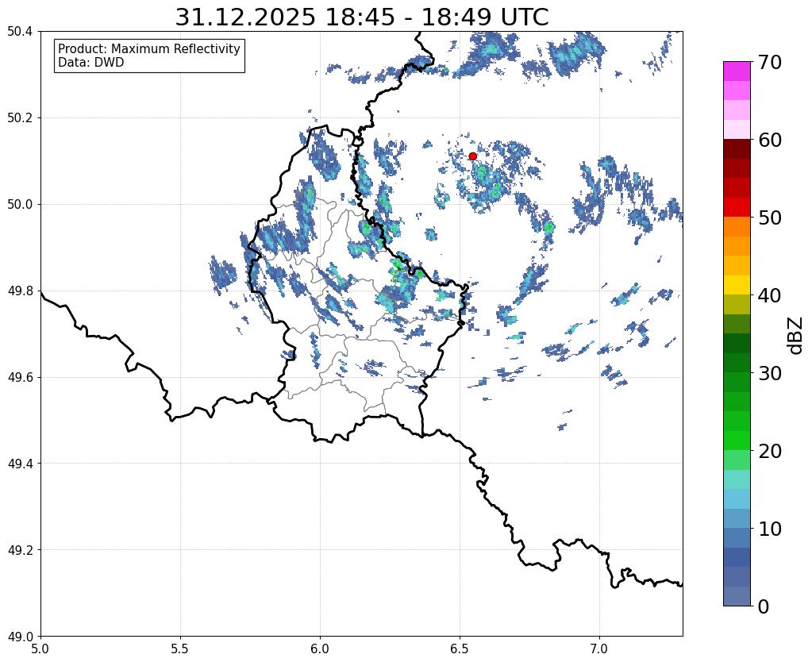Click the 50.2 latitude tick label

[x=20, y=118]
